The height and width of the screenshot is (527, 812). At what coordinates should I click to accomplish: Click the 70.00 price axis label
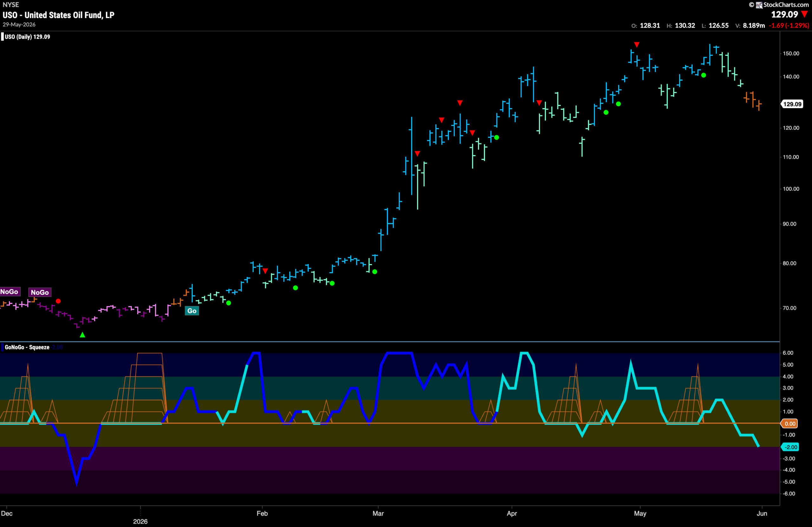coord(789,308)
